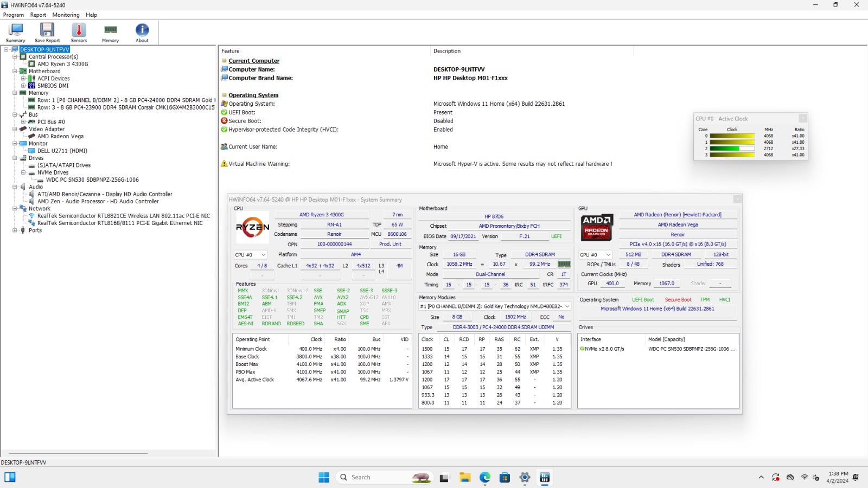Click the tree panel horizontal scrollbar
The height and width of the screenshot is (488, 868).
(108, 453)
